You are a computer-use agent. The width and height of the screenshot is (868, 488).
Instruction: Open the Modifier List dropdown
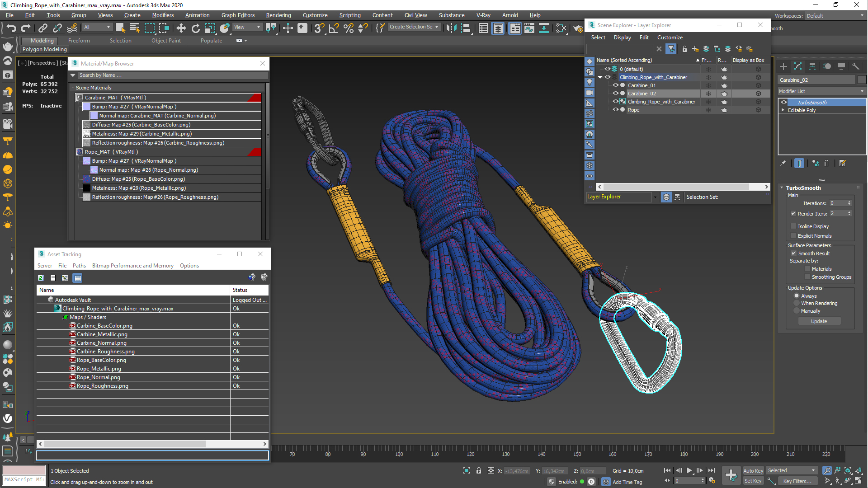point(821,91)
